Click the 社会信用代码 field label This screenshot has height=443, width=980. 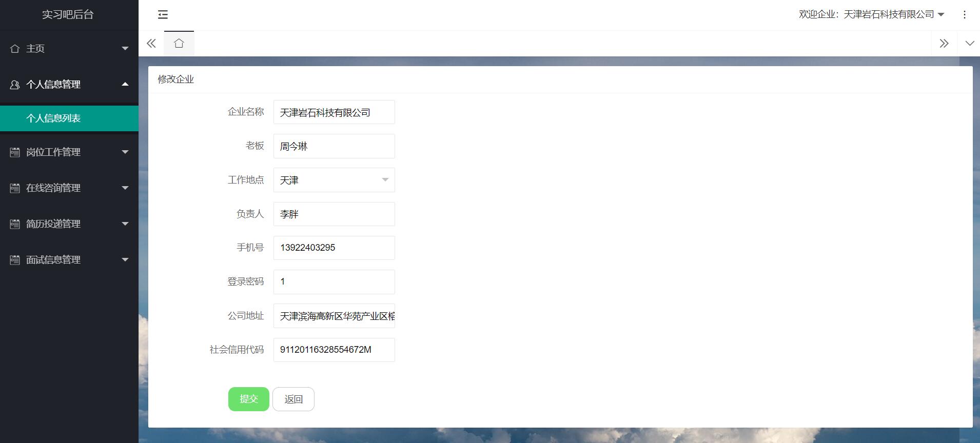[x=237, y=350]
